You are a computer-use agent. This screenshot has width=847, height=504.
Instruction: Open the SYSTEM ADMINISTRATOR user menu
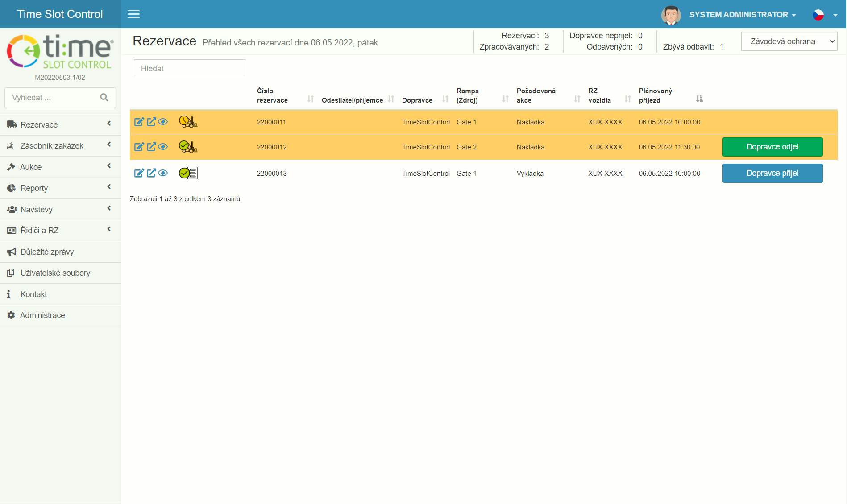click(x=743, y=15)
